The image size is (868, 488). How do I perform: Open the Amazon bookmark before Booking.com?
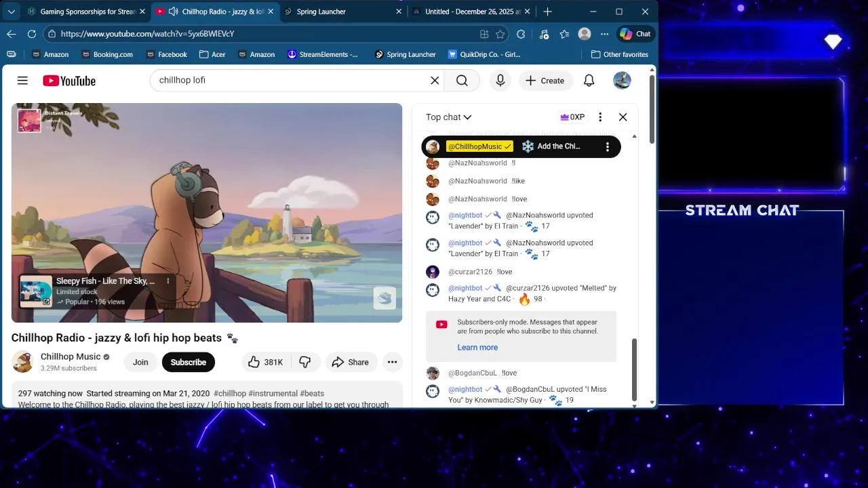point(50,54)
